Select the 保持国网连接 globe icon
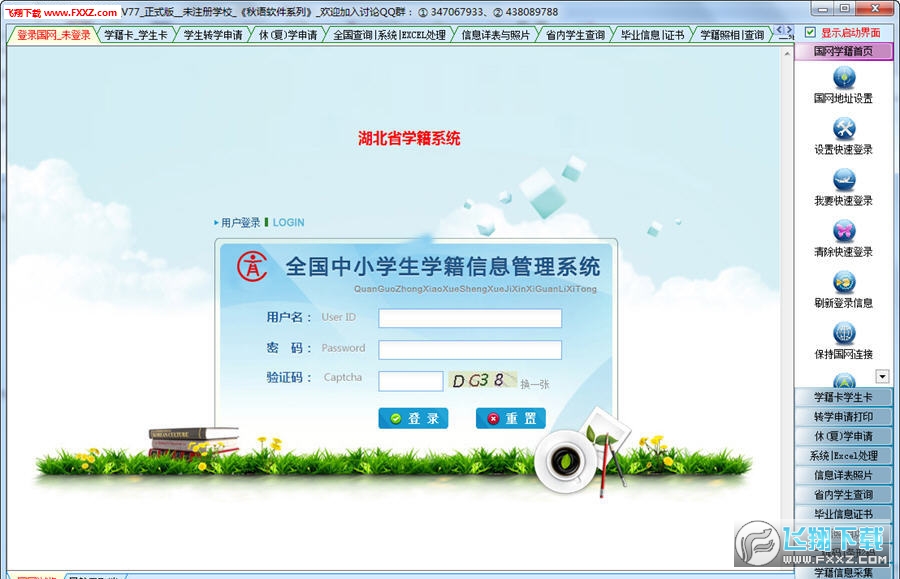900x579 pixels. tap(844, 333)
